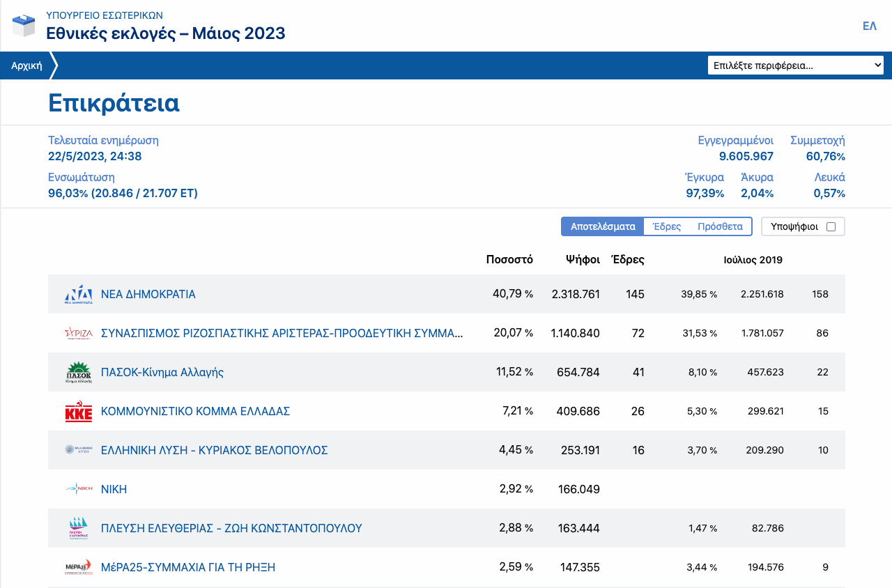Click the 147.355 votes cell

point(580,567)
